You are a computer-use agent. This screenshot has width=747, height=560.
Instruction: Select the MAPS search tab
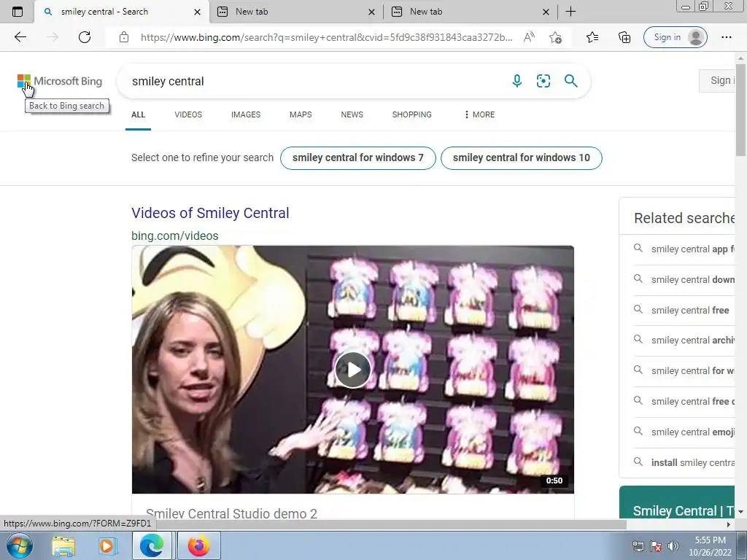click(x=301, y=114)
